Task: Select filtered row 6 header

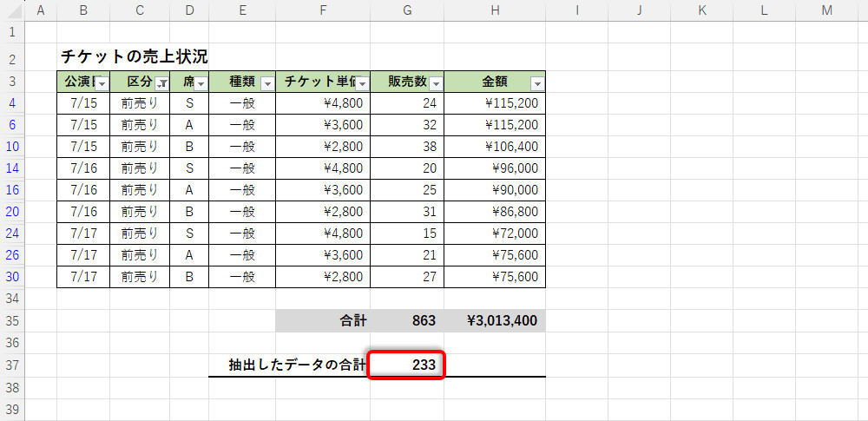Action: [12, 125]
